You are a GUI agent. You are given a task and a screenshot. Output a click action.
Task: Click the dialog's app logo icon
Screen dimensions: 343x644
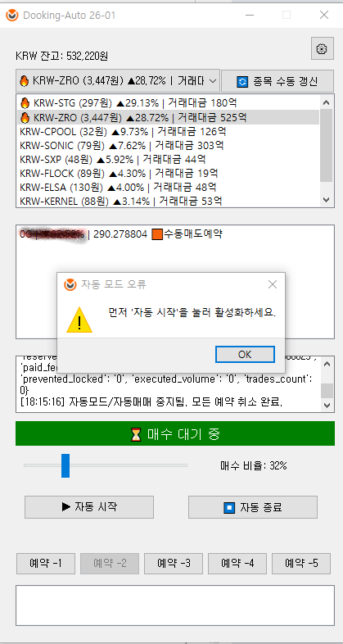[x=70, y=284]
